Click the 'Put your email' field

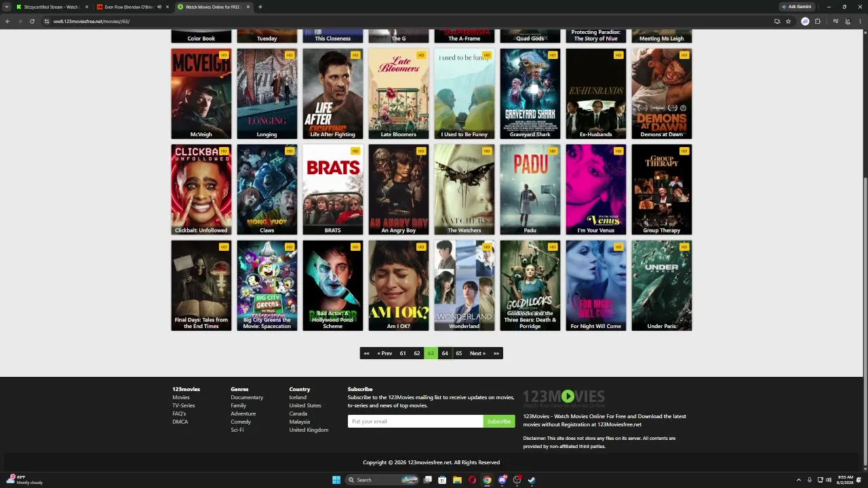click(x=416, y=422)
